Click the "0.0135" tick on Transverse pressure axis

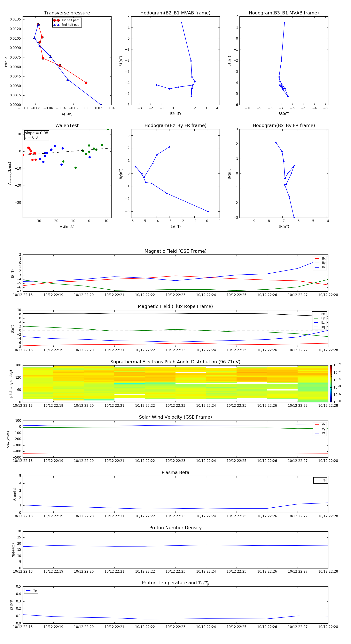pyautogui.click(x=15, y=20)
